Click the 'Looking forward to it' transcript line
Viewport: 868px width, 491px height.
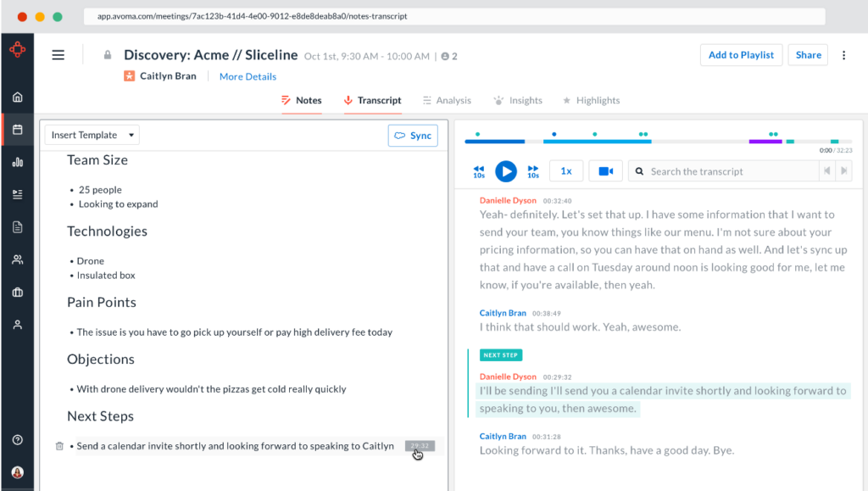pos(607,450)
